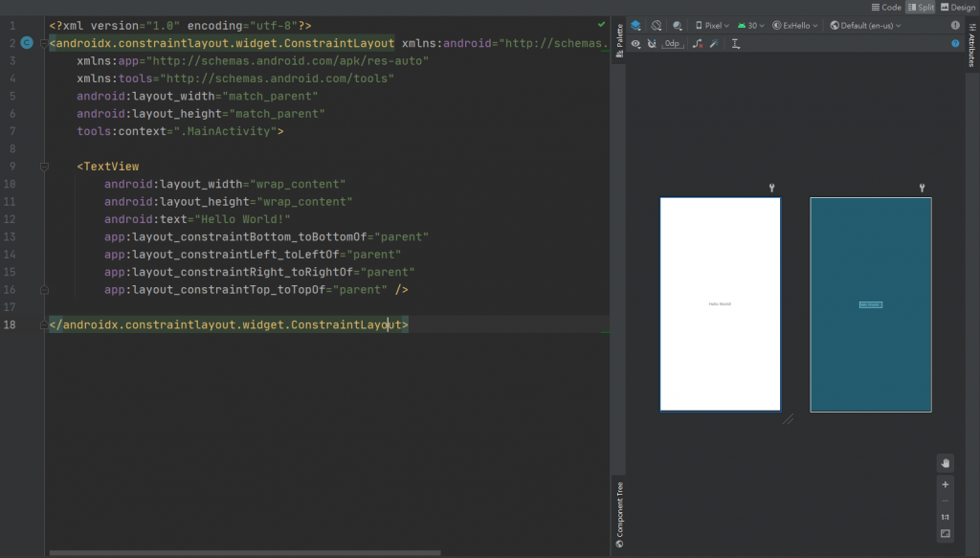Click line number 17 in the gutter

pos(10,307)
